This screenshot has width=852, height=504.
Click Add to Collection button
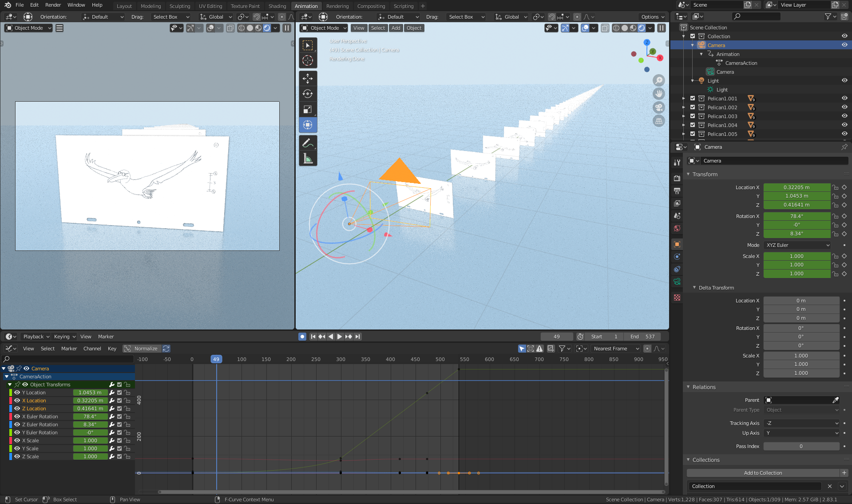763,473
